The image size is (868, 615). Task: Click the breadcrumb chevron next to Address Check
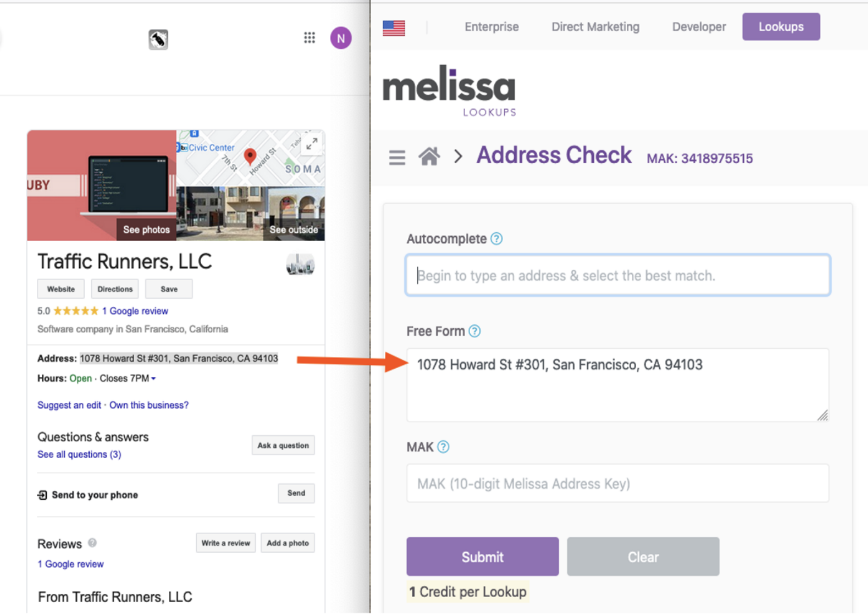click(459, 158)
